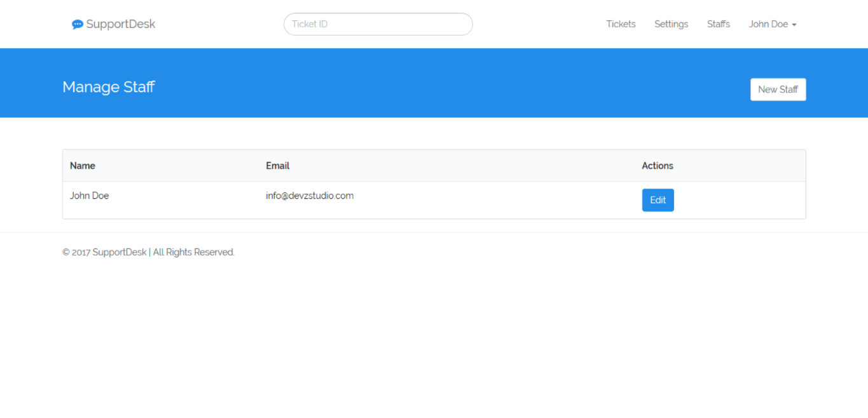Click the All Rights Reserved footer text
Image resolution: width=868 pixels, height=418 pixels.
(x=194, y=252)
